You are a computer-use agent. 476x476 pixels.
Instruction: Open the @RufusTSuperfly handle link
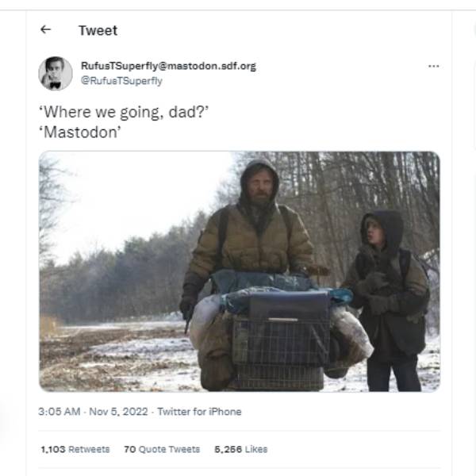pyautogui.click(x=121, y=81)
